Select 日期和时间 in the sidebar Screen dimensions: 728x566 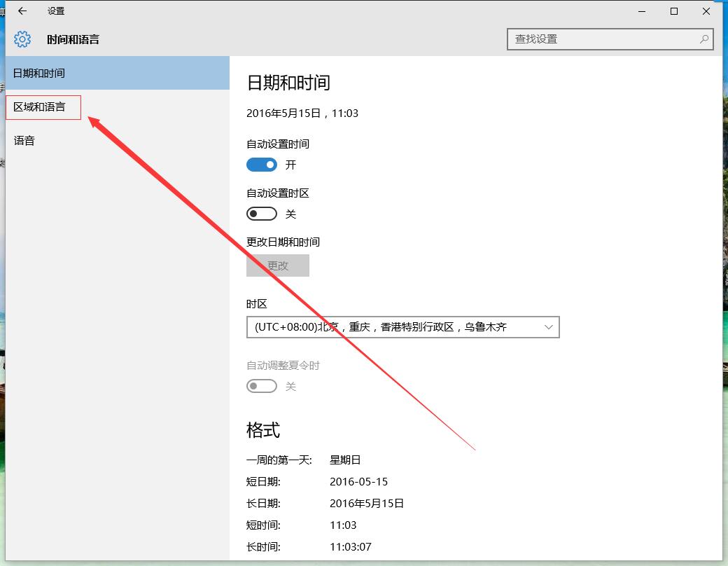[x=38, y=73]
